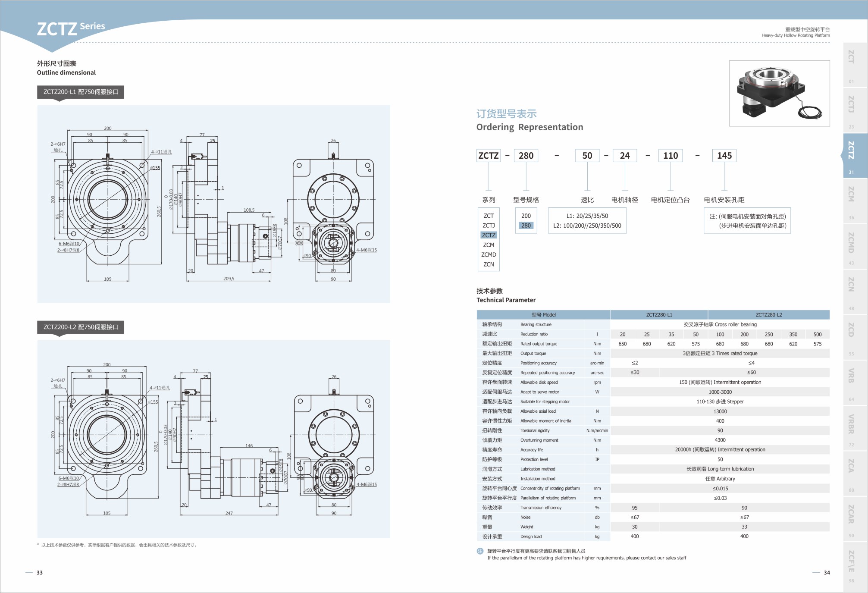
Task: Select the ZCMD side index tab
Action: [x=855, y=246]
